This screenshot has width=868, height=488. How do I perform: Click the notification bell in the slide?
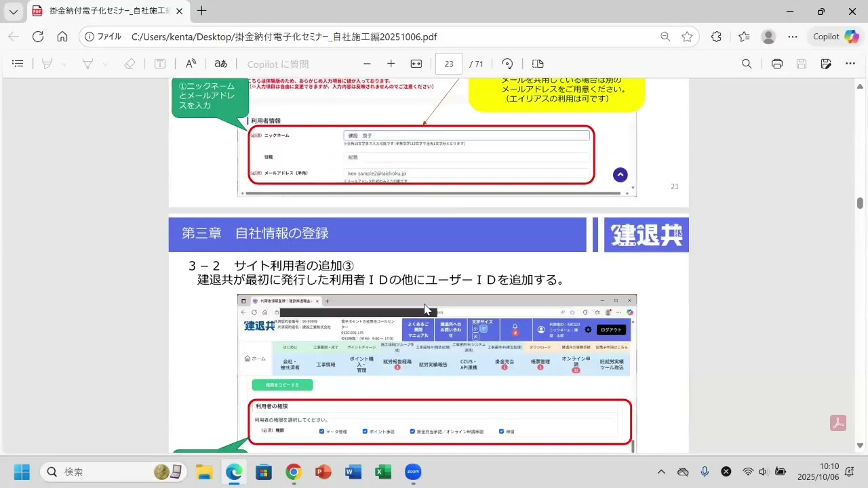click(515, 329)
